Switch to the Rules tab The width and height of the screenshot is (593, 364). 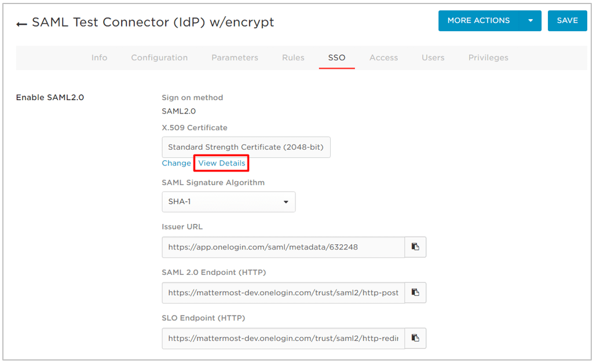pos(293,57)
